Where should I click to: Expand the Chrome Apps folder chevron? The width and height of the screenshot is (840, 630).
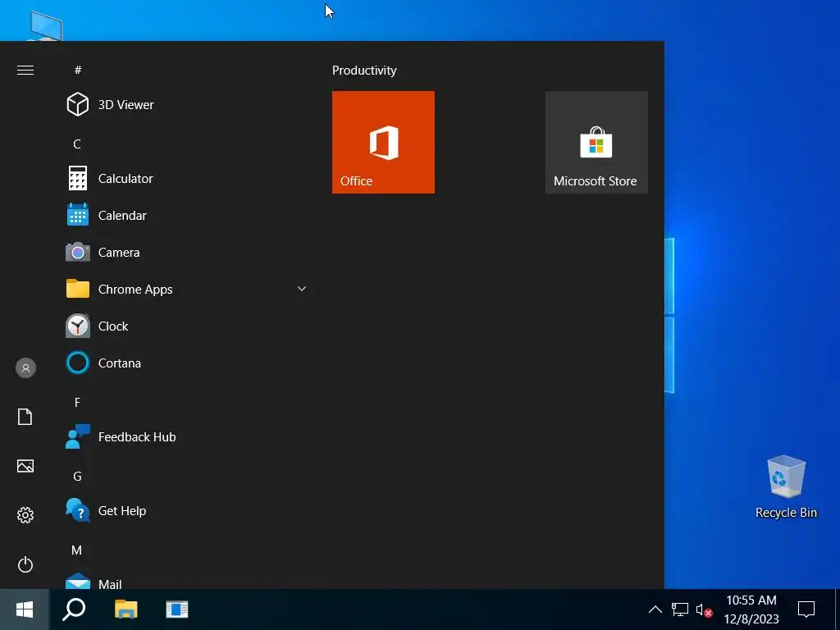pos(302,289)
